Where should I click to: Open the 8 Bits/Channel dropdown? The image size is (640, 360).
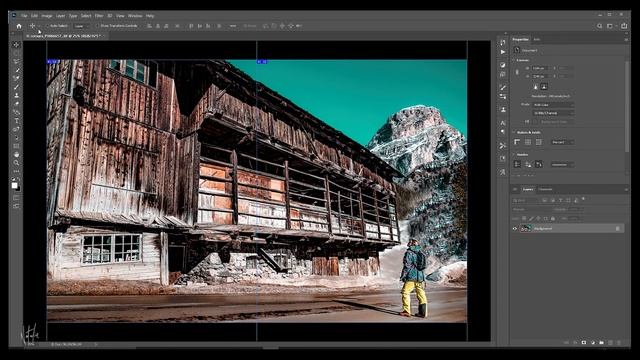point(553,113)
